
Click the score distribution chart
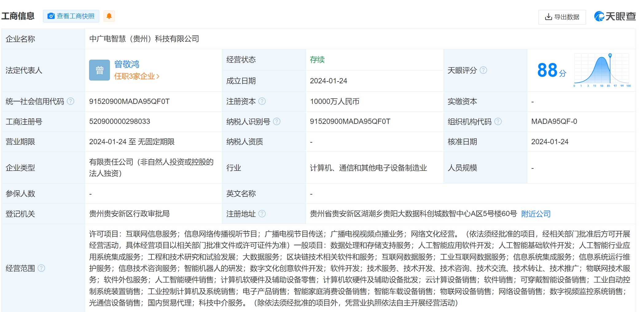[602, 70]
